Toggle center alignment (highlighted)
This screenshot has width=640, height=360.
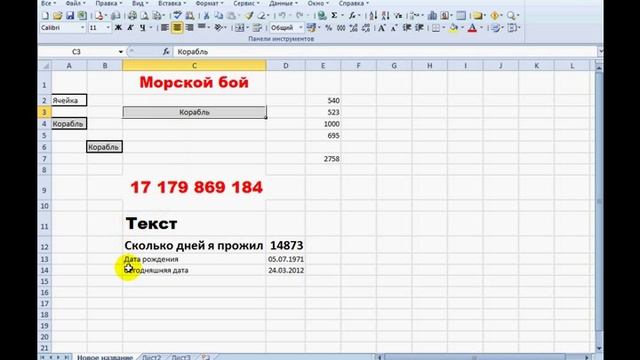coord(177,28)
